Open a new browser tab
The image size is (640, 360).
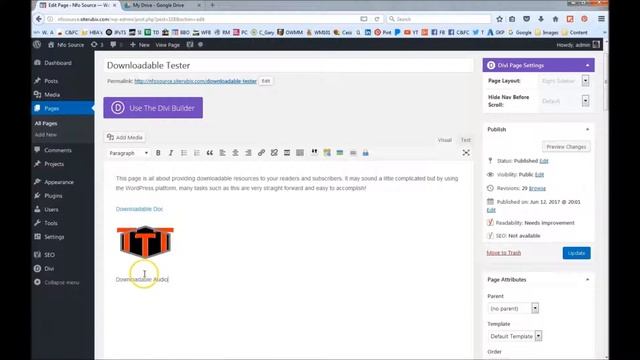[x=212, y=5]
